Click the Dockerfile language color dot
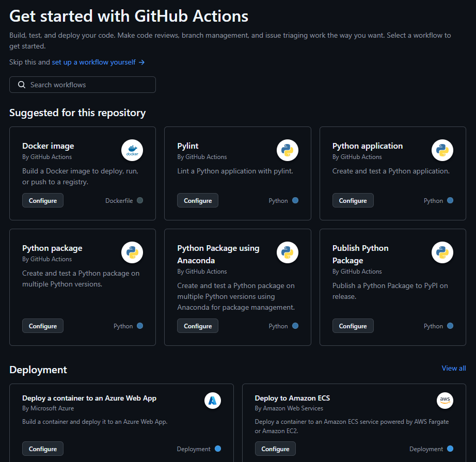The image size is (476, 462). coord(140,200)
